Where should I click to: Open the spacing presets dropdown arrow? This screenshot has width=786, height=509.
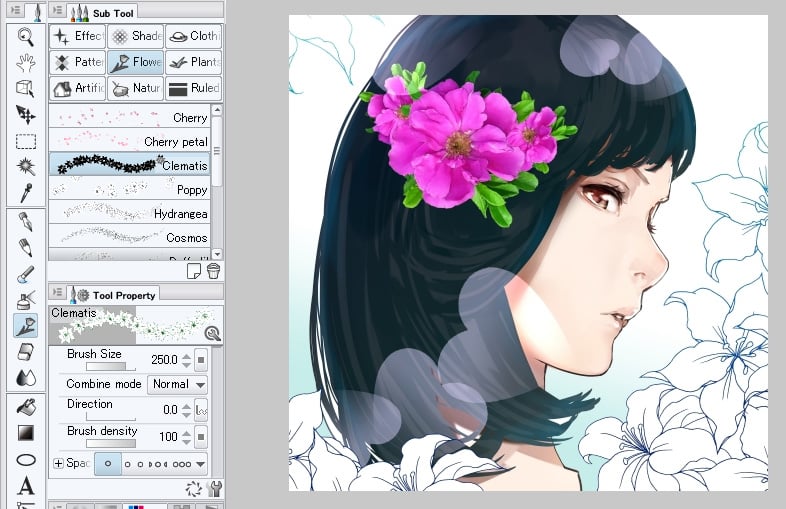click(x=201, y=464)
